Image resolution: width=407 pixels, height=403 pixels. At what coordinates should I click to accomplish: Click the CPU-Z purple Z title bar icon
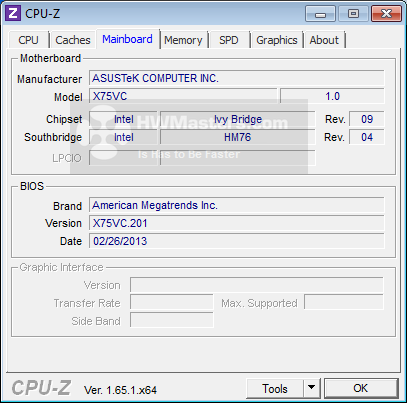[x=13, y=13]
